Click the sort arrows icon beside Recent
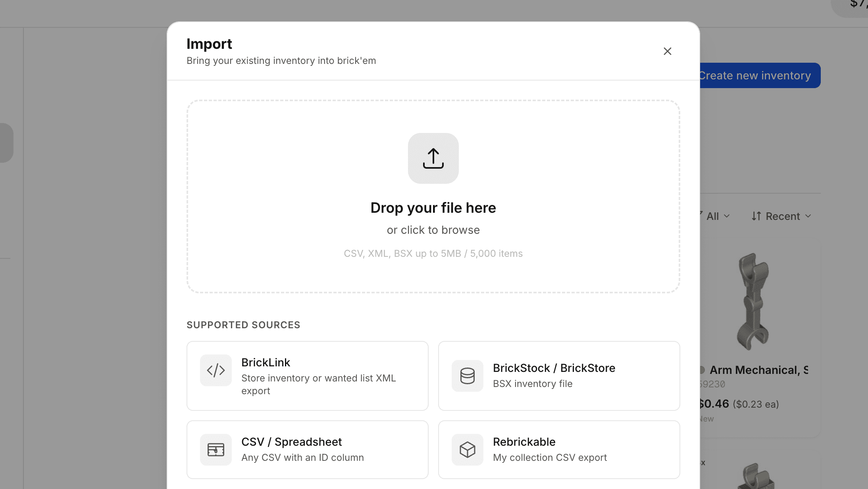868x489 pixels. pos(756,216)
